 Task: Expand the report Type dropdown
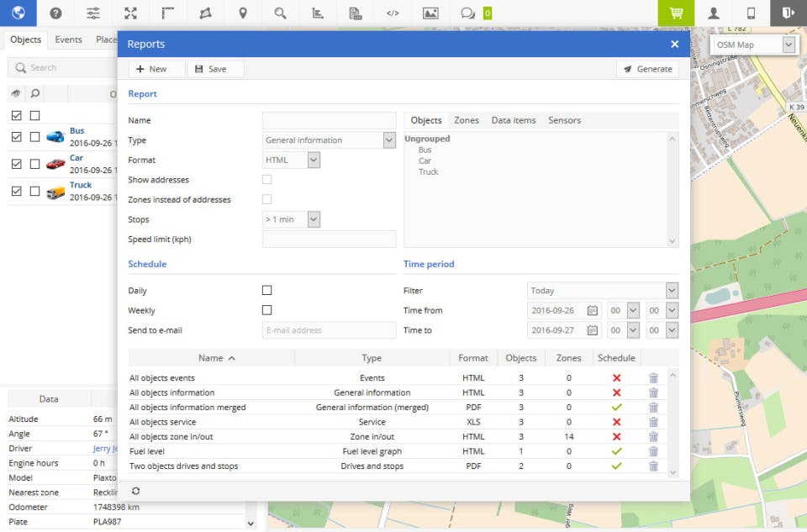click(x=329, y=140)
